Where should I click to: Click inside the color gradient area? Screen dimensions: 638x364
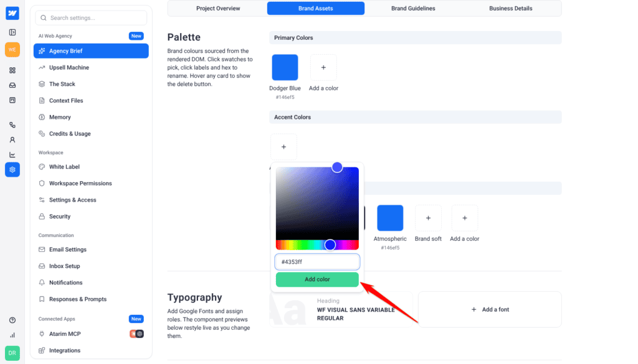(x=317, y=203)
